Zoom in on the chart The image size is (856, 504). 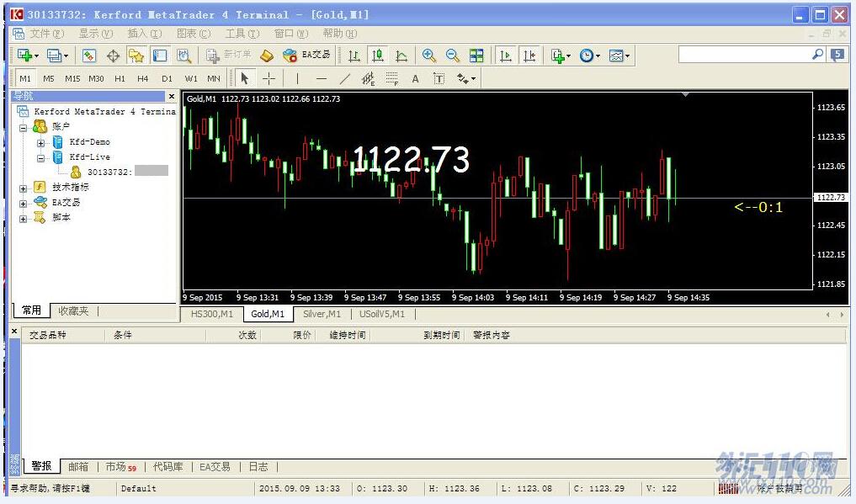tap(429, 55)
